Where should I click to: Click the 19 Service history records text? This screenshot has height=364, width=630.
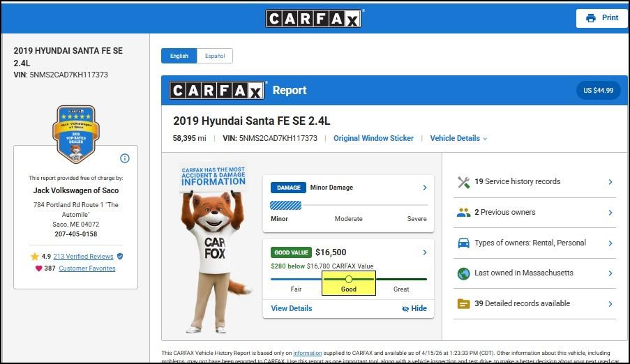(518, 181)
